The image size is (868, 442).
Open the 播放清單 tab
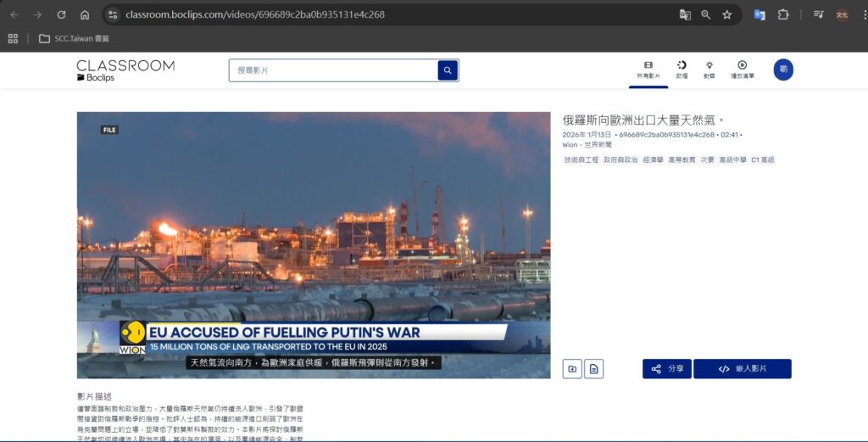tap(742, 70)
